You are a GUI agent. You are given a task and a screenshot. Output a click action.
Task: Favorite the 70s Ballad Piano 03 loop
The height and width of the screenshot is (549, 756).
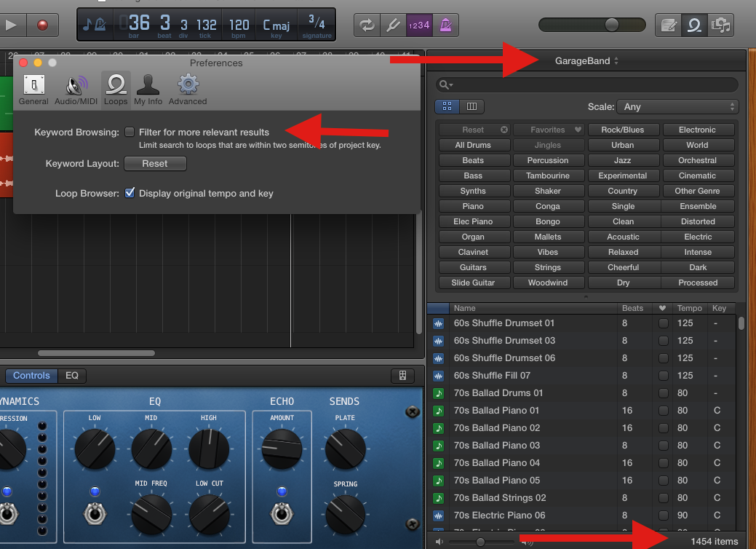tap(664, 446)
